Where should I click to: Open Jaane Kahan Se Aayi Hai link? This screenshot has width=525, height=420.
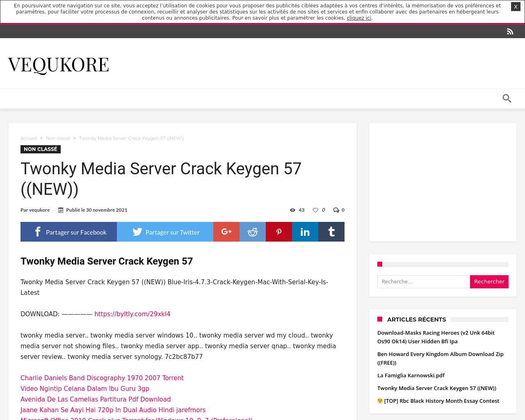click(x=113, y=410)
